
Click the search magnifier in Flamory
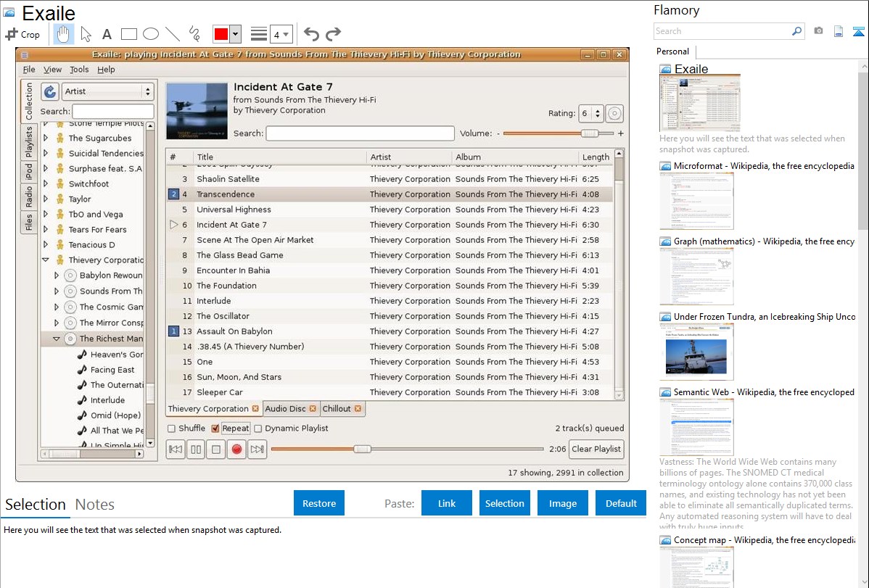click(796, 31)
